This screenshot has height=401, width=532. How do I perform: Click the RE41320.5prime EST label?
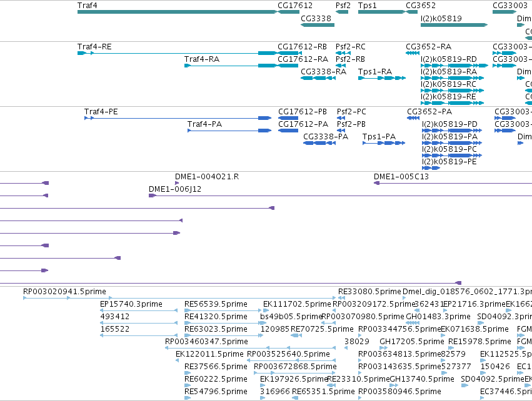pos(216,317)
